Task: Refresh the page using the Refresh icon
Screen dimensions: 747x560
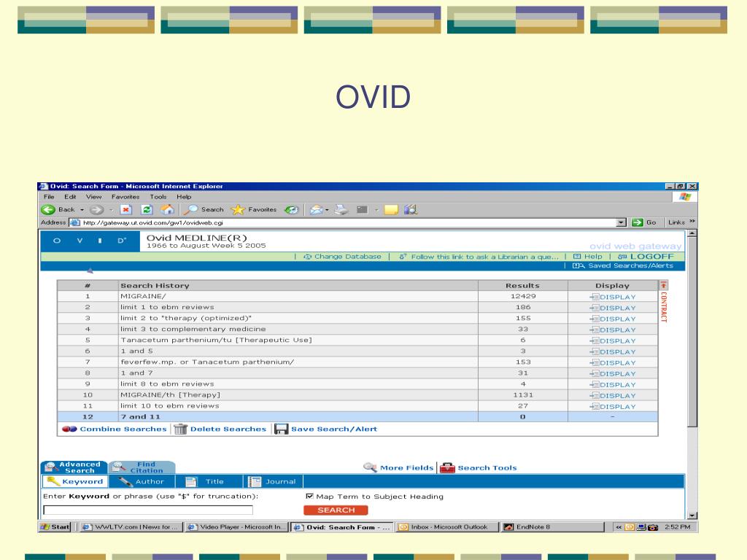Action: (147, 209)
